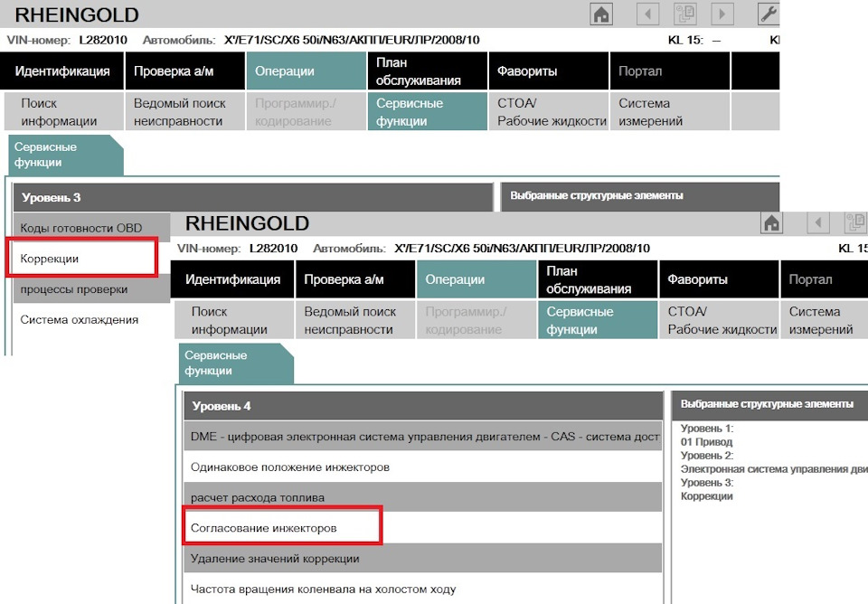Select Портал tab in upper-left window

(x=670, y=71)
